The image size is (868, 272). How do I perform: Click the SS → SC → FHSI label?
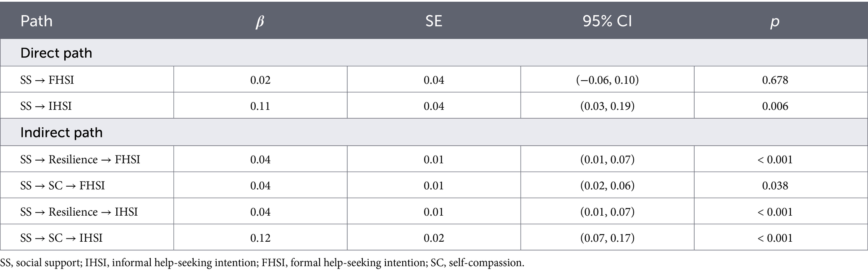[x=63, y=186]
